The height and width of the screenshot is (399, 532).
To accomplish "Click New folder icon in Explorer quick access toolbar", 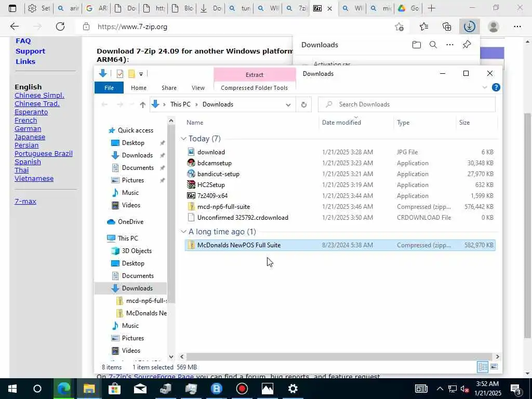I will (131, 74).
